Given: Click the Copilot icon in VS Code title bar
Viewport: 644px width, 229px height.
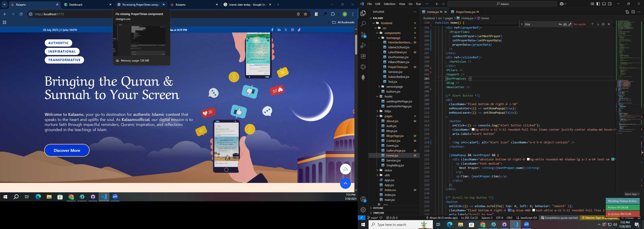Looking at the screenshot, I should 561,4.
